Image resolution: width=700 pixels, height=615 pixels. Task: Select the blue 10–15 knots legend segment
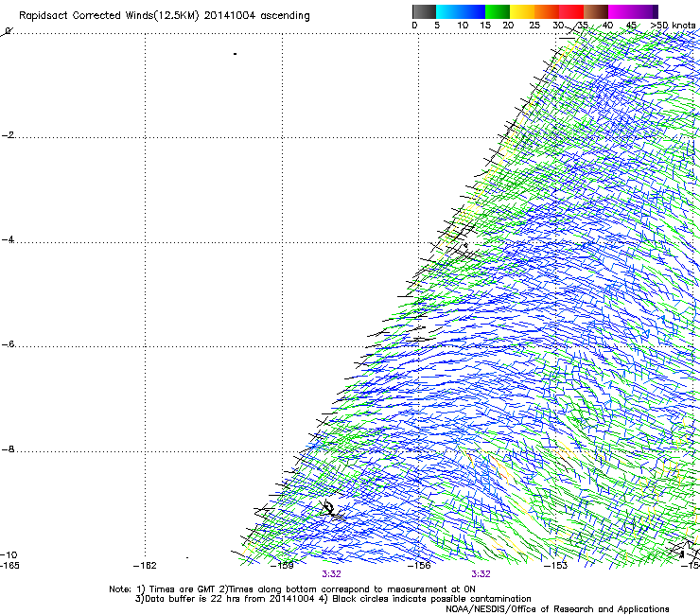[x=473, y=11]
